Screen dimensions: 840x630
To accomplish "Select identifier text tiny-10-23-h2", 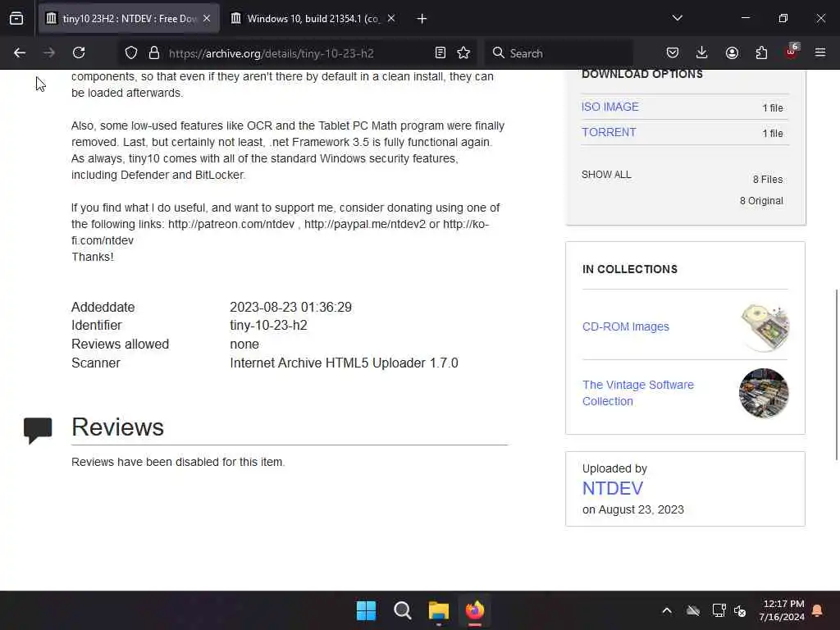I will tap(268, 326).
